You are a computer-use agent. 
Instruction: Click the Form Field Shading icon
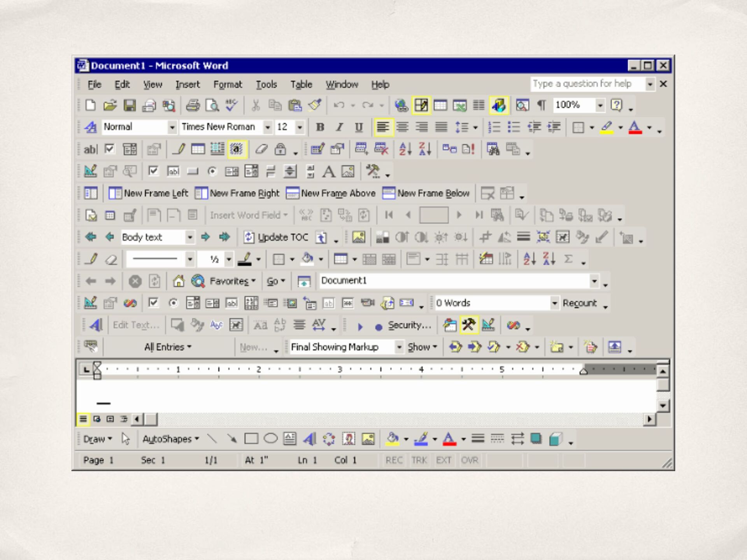pos(237,149)
